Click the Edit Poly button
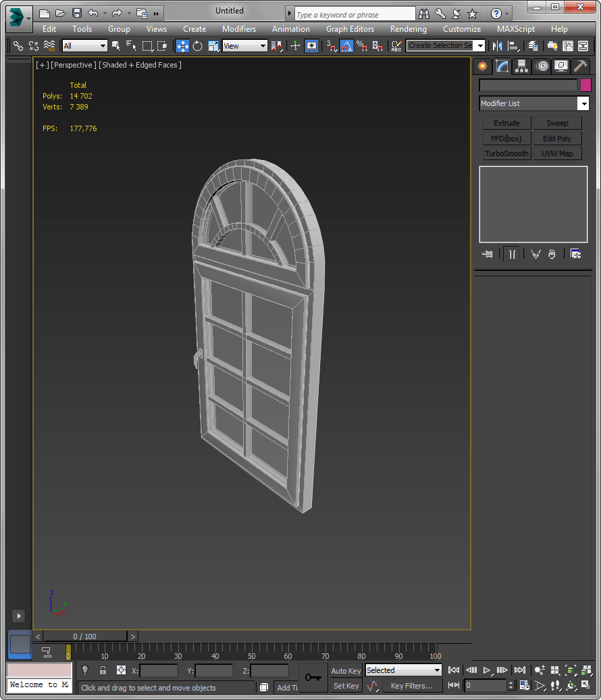The image size is (601, 700). [x=556, y=139]
